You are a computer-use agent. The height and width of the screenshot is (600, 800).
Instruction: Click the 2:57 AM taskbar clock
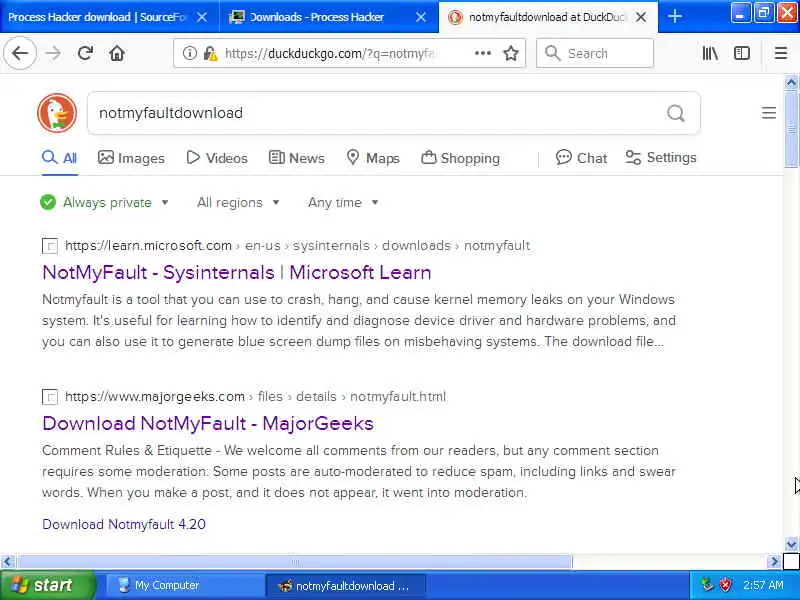point(763,585)
